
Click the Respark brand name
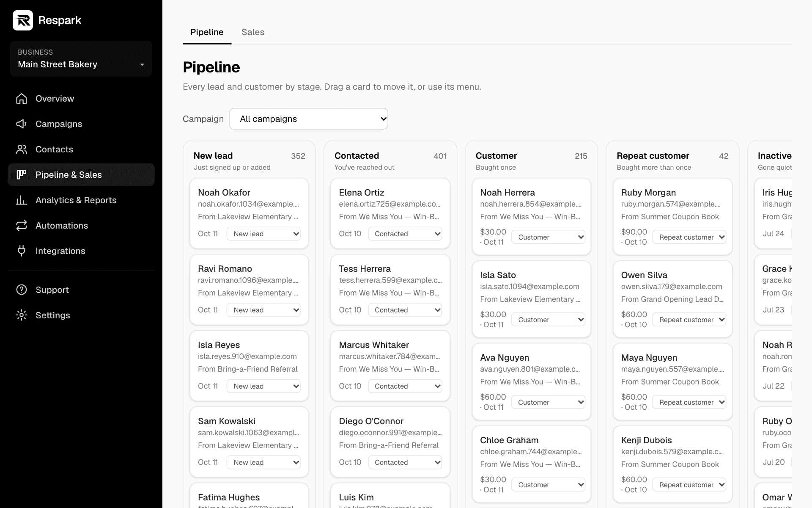(60, 20)
